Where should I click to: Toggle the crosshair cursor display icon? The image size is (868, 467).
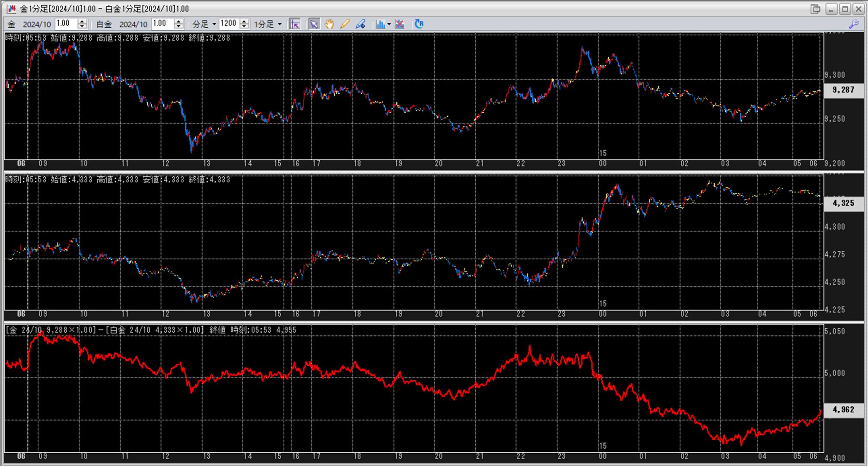295,24
